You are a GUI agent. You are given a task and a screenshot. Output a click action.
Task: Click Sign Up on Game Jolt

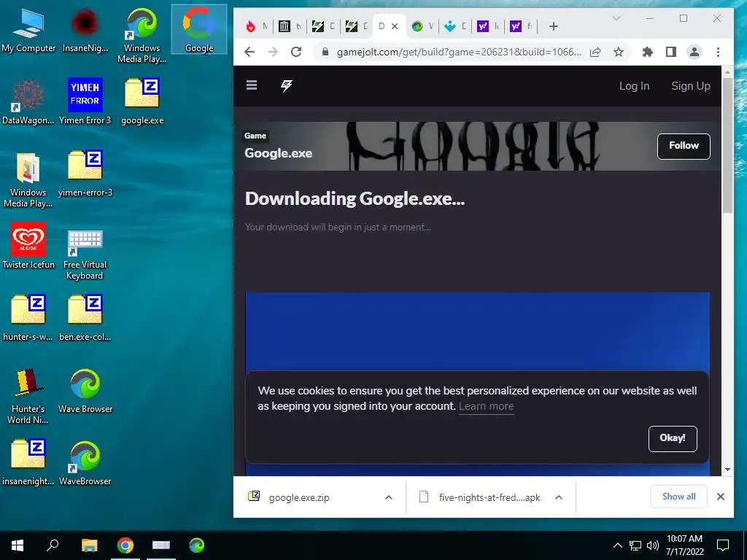[x=690, y=86]
